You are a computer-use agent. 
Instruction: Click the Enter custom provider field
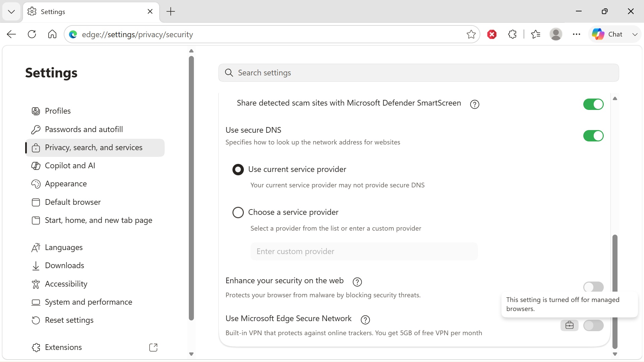click(x=364, y=251)
